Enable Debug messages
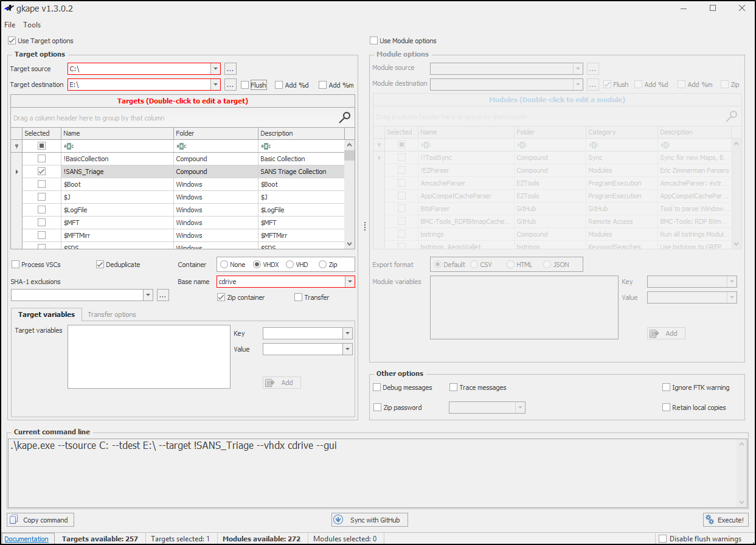The image size is (756, 545). tap(377, 387)
